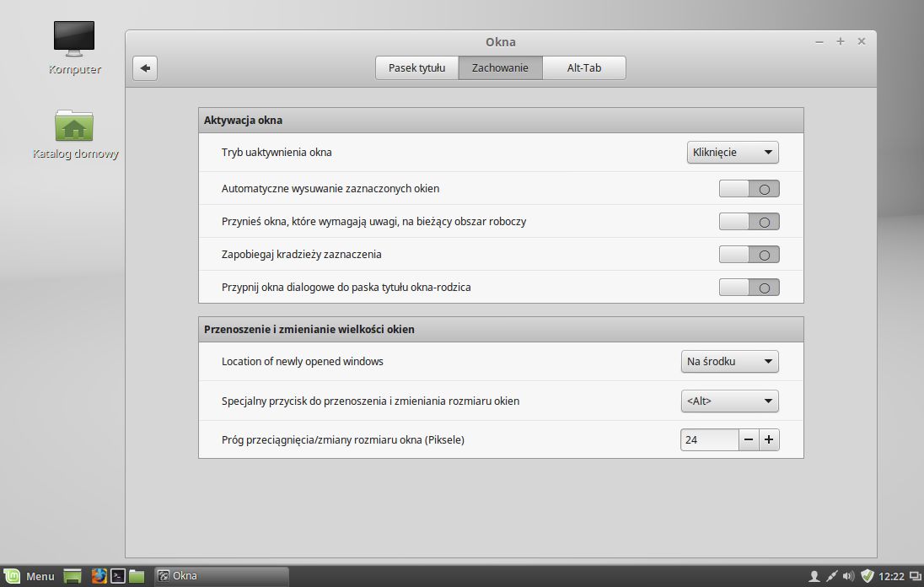Viewport: 924px width, 587px height.
Task: Toggle Zapobiegaj kradzieży zaznaczenia switch
Action: pyautogui.click(x=749, y=255)
